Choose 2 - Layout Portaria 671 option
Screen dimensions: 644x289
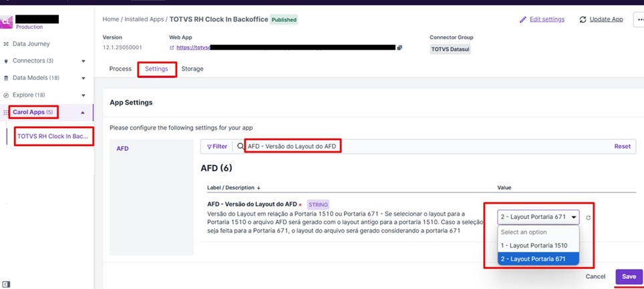click(538, 259)
